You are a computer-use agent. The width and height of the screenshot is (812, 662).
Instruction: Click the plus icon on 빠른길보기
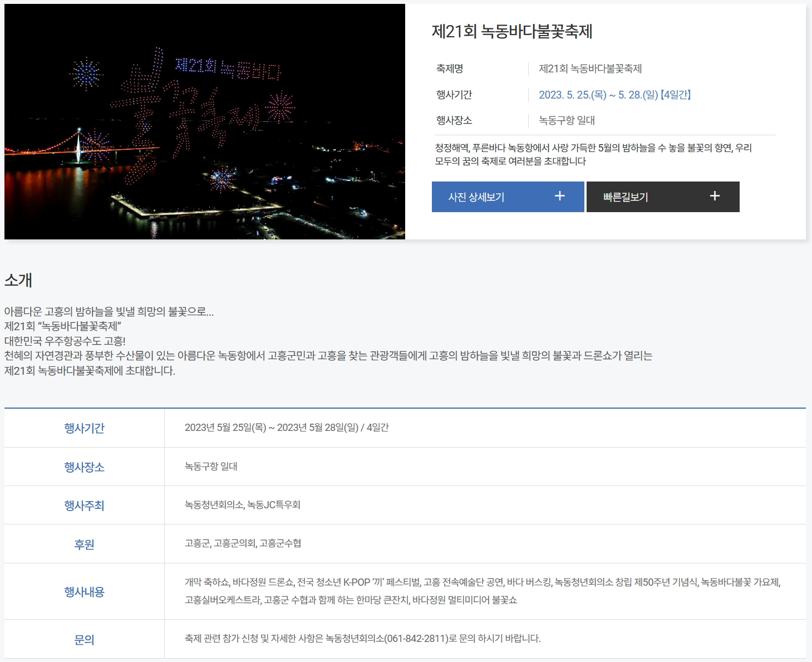point(715,196)
